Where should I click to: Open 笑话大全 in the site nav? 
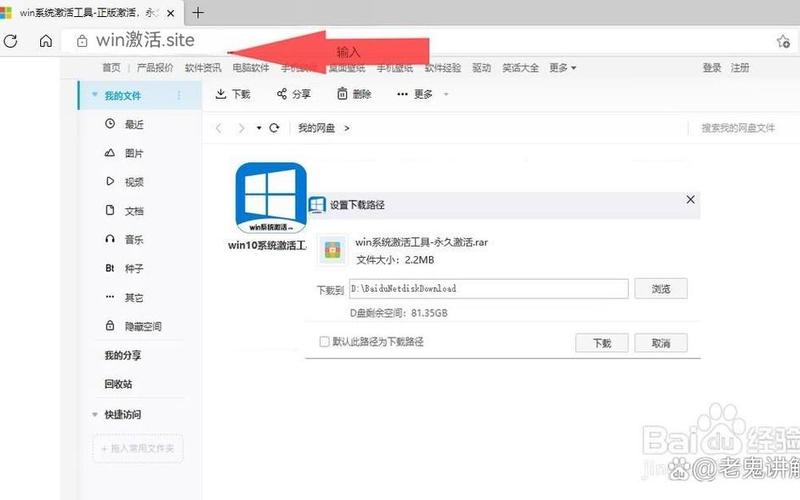click(x=520, y=67)
